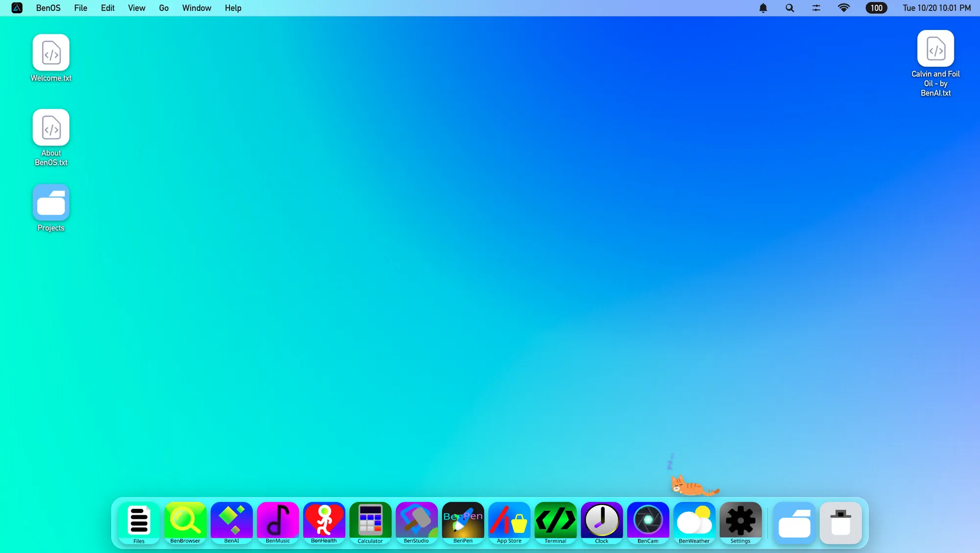The image size is (980, 553).
Task: Open Settings gear in dock
Action: coord(740,523)
